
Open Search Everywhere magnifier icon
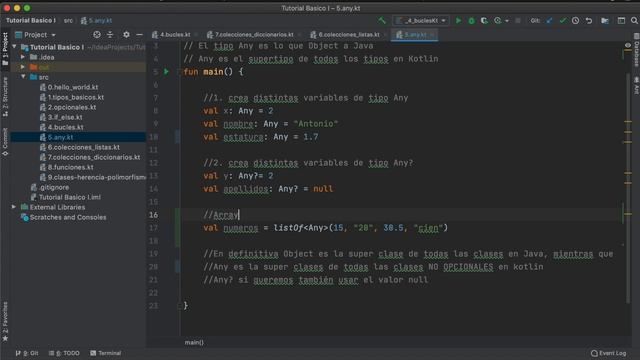[x=634, y=20]
